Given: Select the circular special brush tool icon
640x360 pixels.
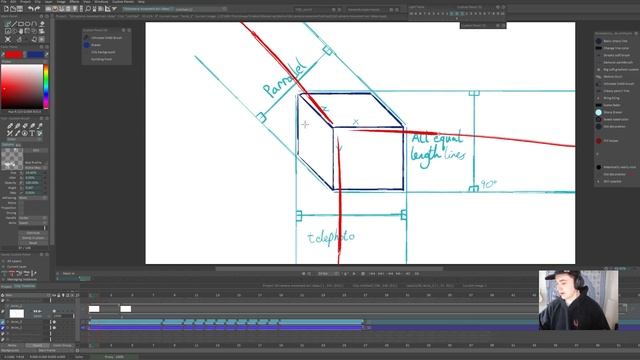Looking at the screenshot, I should coord(24,133).
